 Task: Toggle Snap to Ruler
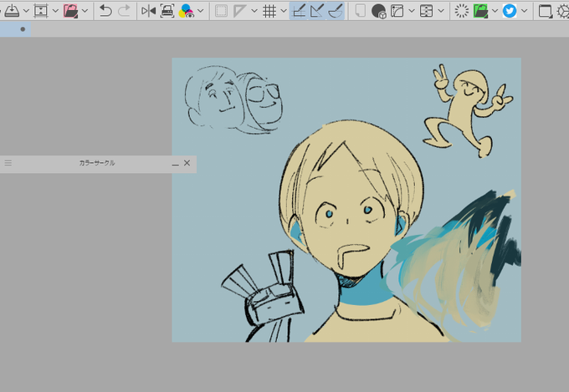pos(299,11)
